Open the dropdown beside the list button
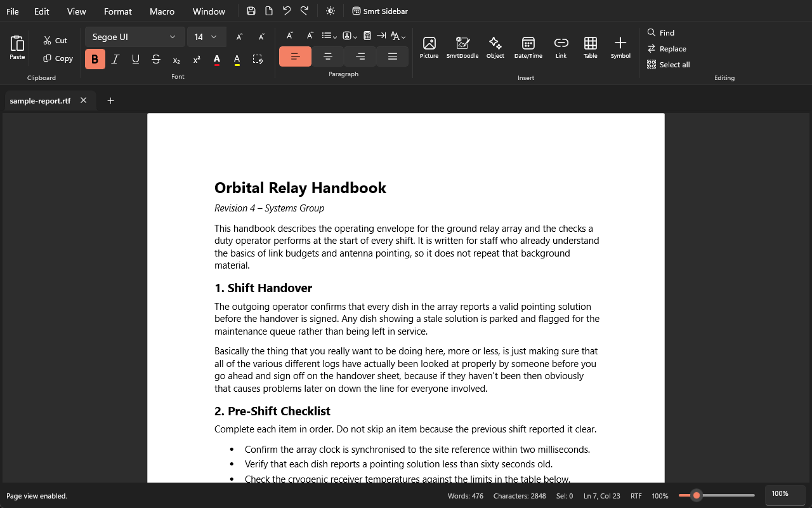The width and height of the screenshot is (812, 508). pos(350,36)
